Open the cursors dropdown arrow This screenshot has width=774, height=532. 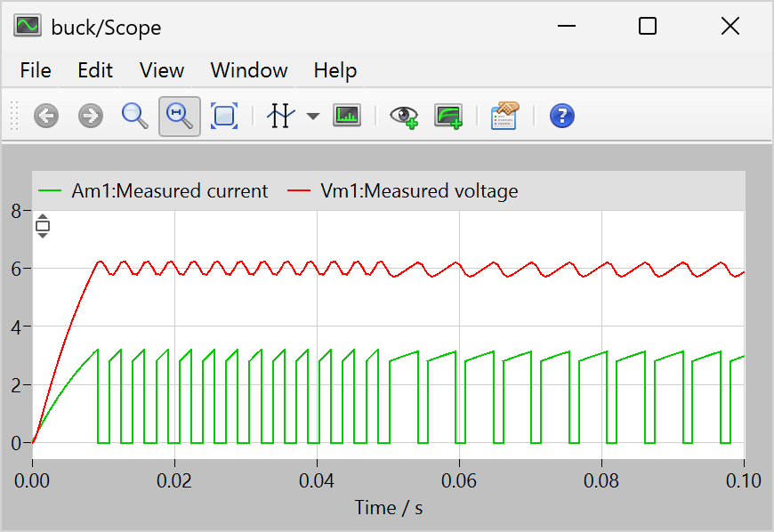[x=313, y=117]
